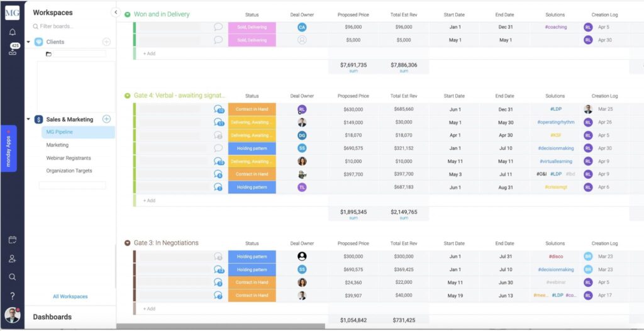Image resolution: width=644 pixels, height=331 pixels.
Task: Collapse the Gate 3 In Negotiations group
Action: (x=127, y=243)
